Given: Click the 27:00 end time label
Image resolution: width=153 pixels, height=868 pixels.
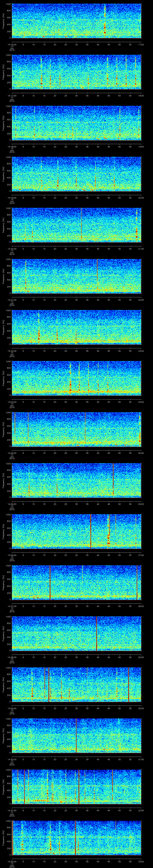Looking at the screenshot, I should click(141, 555).
